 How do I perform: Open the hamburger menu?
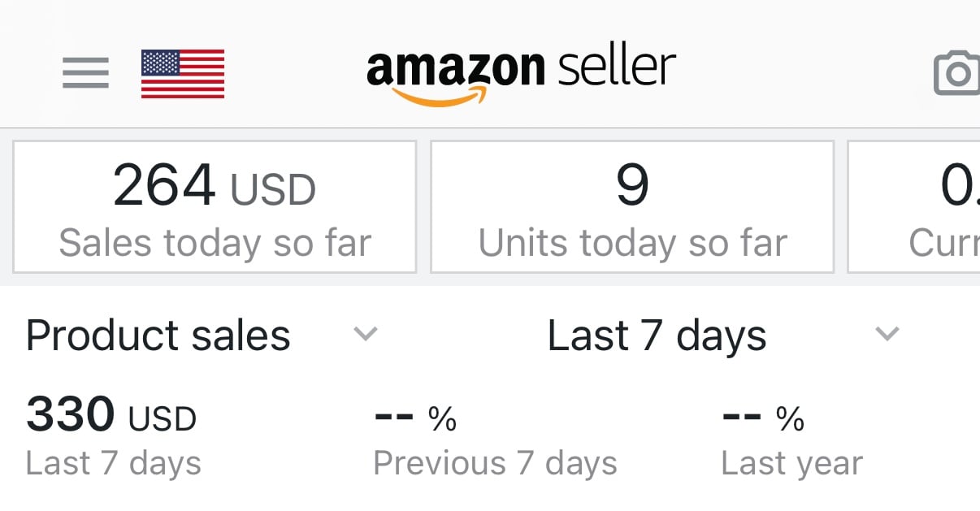point(85,73)
